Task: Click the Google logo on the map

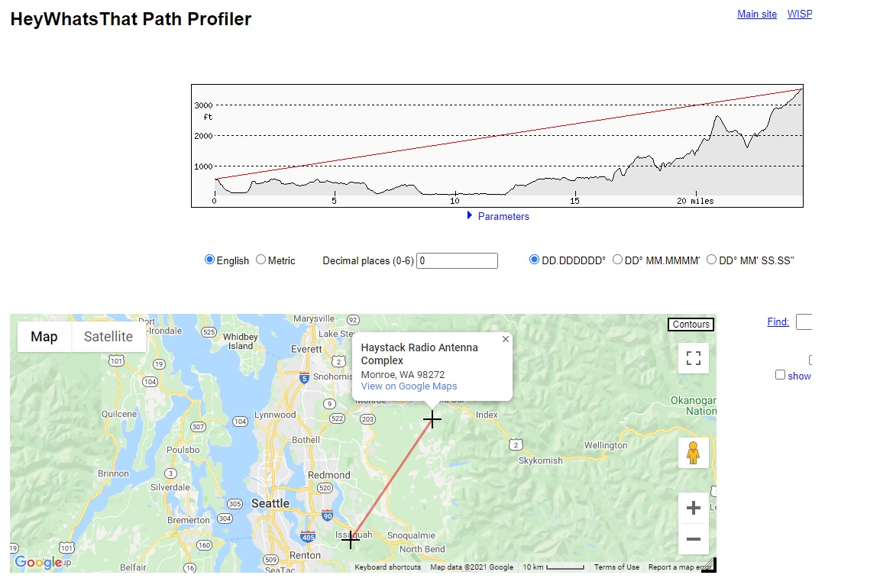Action: point(37,563)
